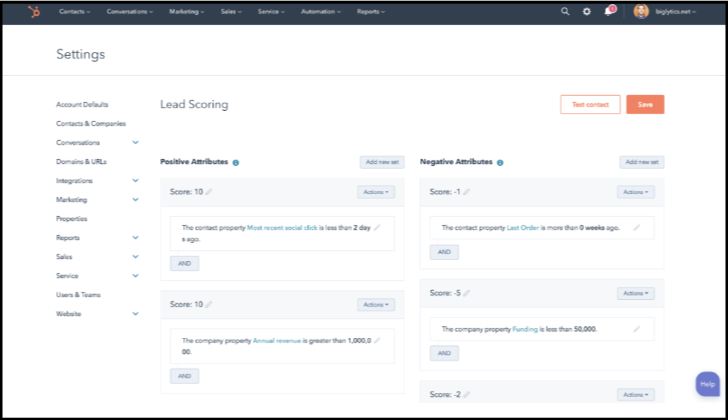Viewport: 728px width, 420px height.
Task: Click the Negative Attributes info icon
Action: pyautogui.click(x=500, y=162)
